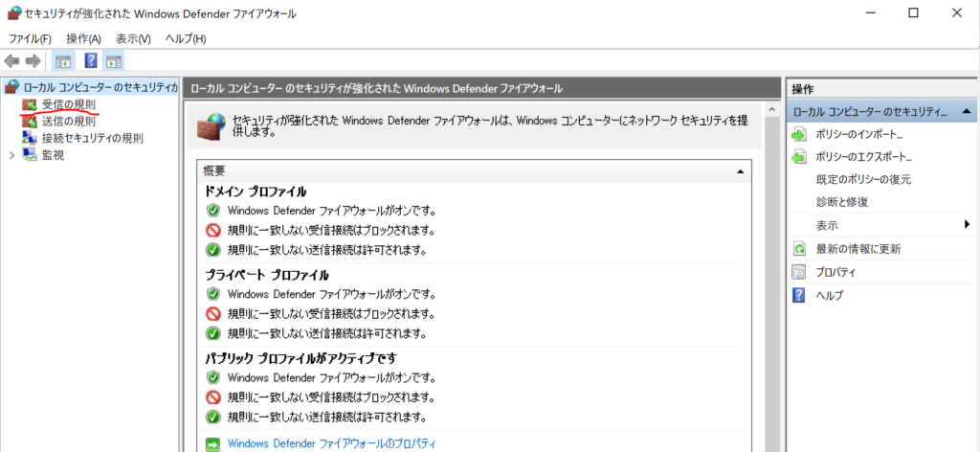Collapse the 概要 section arrow

(x=740, y=170)
